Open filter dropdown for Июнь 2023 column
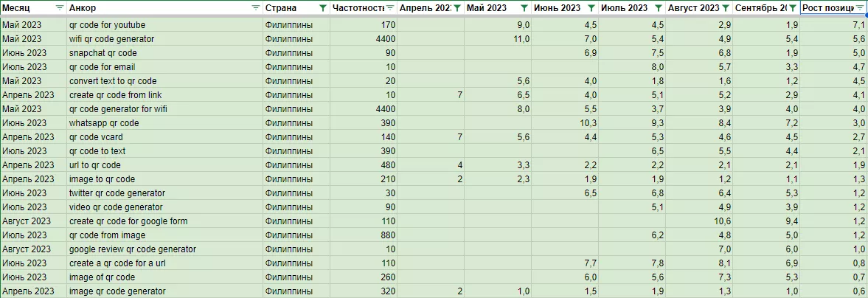 point(591,8)
